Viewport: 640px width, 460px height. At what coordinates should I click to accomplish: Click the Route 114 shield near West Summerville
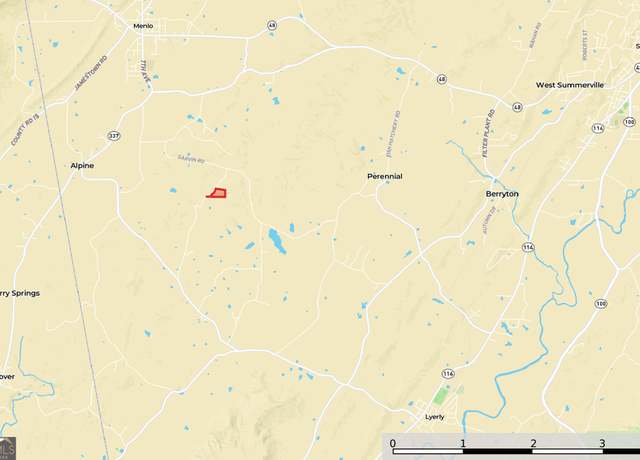tap(598, 128)
